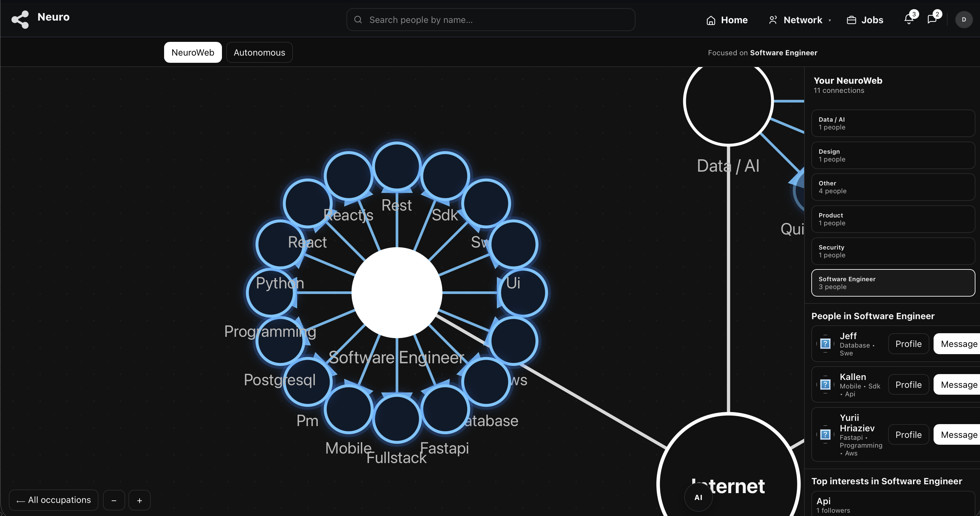
Task: Click the round AI assistant badge
Action: click(x=698, y=497)
